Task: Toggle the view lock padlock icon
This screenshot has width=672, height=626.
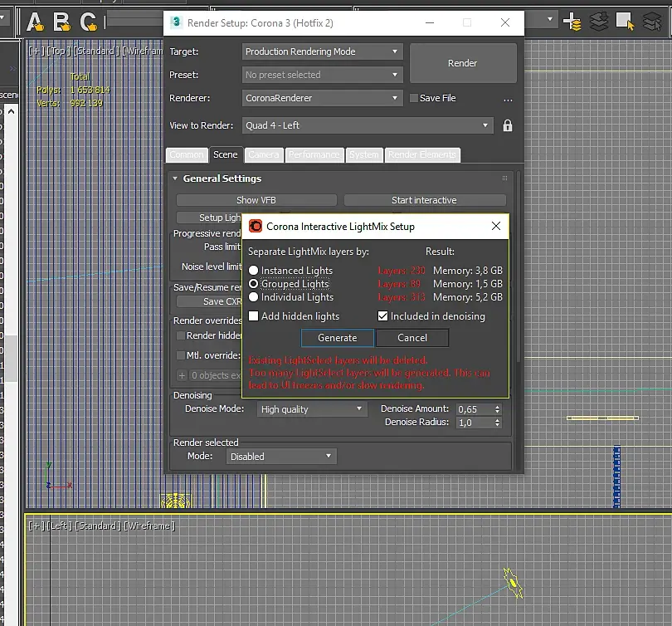Action: pyautogui.click(x=508, y=125)
